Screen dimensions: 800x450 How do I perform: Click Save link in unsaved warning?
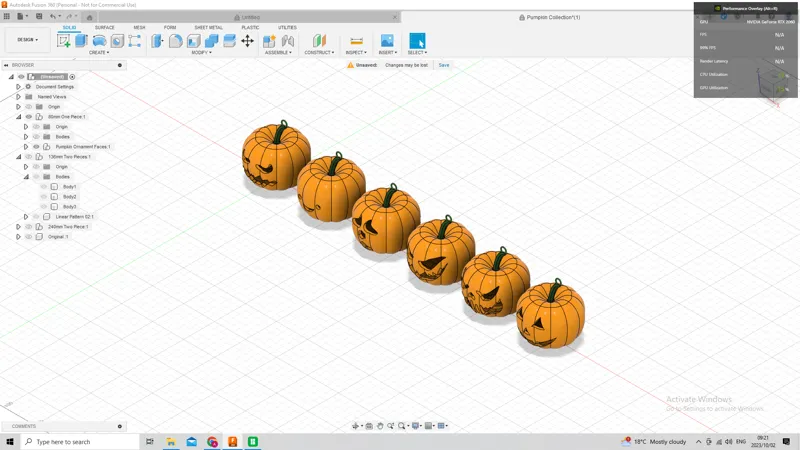point(444,65)
